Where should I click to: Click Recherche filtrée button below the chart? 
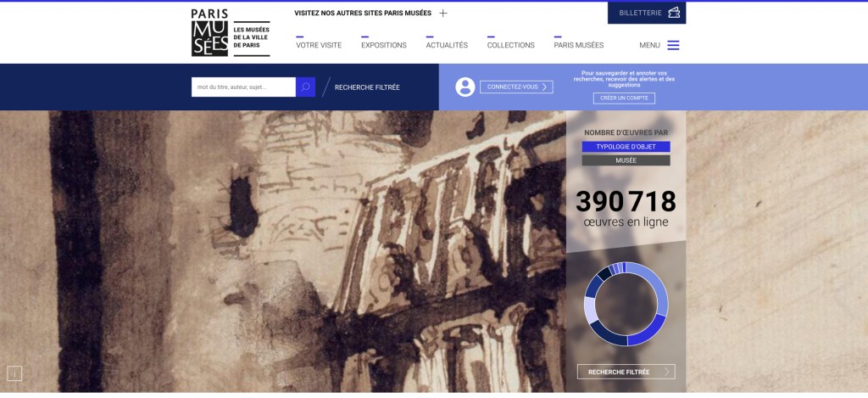[x=626, y=372]
